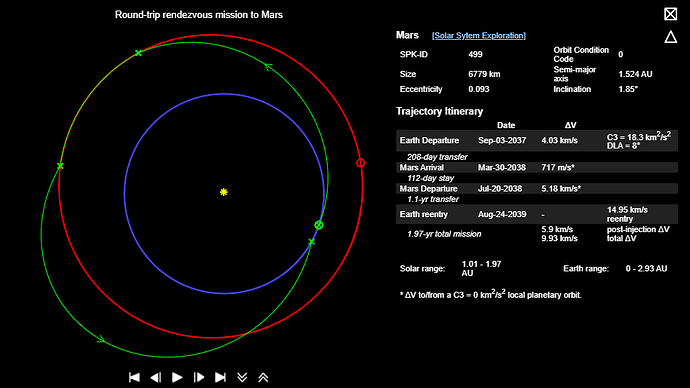Click the Round-trip rendezvous mission title

tap(199, 15)
